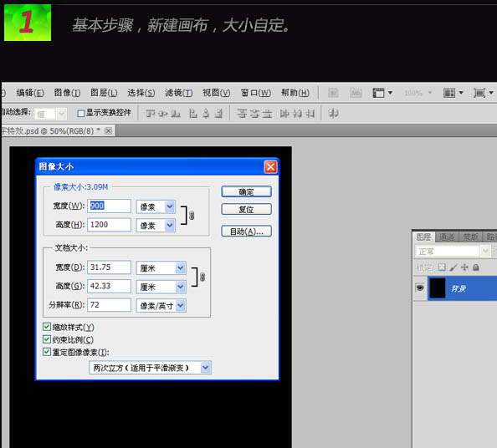The image size is (497, 448).
Task: Open the 编辑(E) menu
Action: (30, 93)
